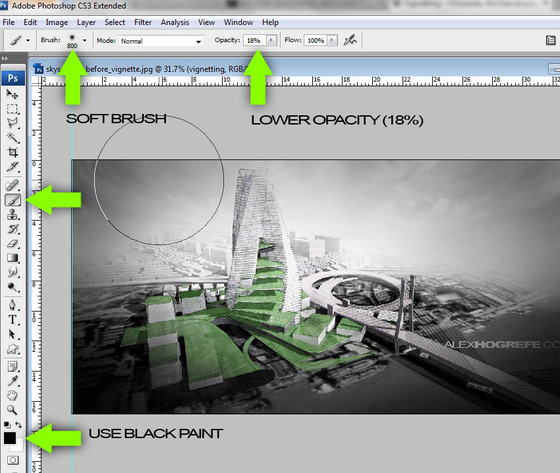Image resolution: width=560 pixels, height=473 pixels.
Task: Click the black foreground color swatch
Action: pos(10,438)
